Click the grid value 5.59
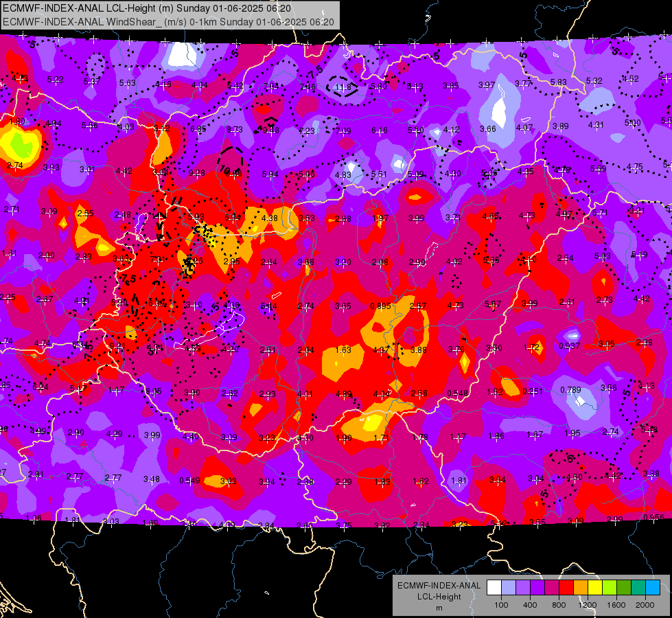Viewport: 672px width, 618px height. click(x=599, y=169)
